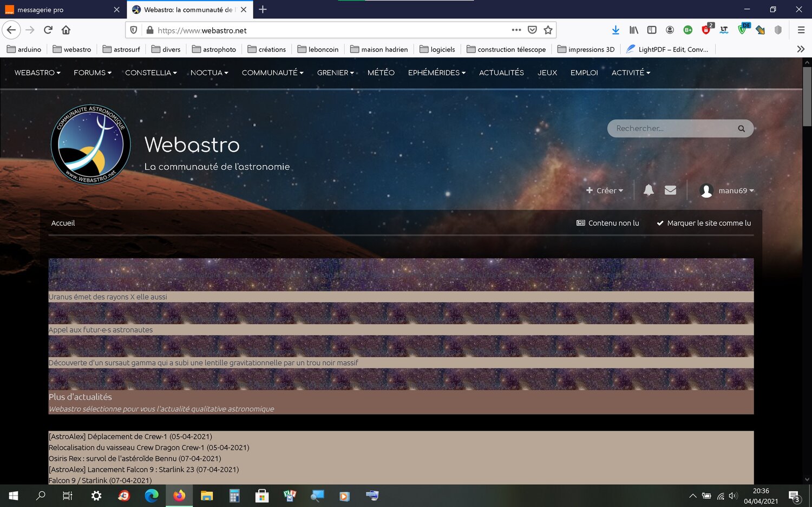The height and width of the screenshot is (507, 812).
Task: Open the impressions 3D bookmarks folder
Action: (x=586, y=49)
